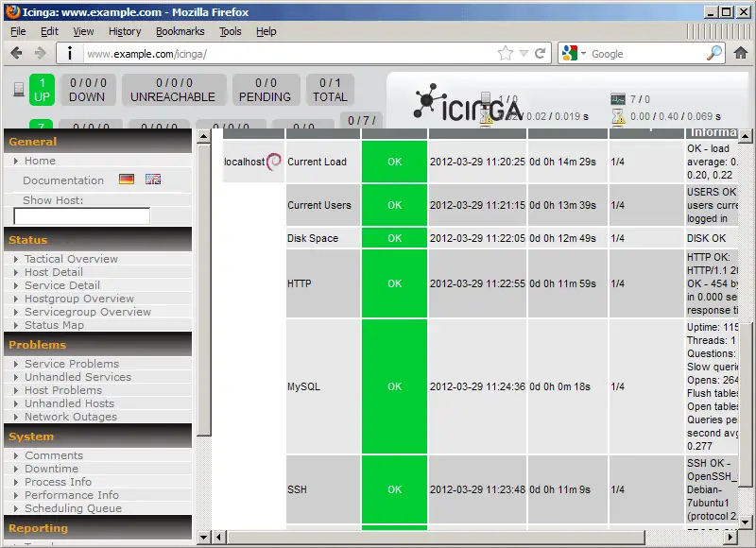
Task: Click the UNREACHABLE hosts button
Action: [x=174, y=90]
